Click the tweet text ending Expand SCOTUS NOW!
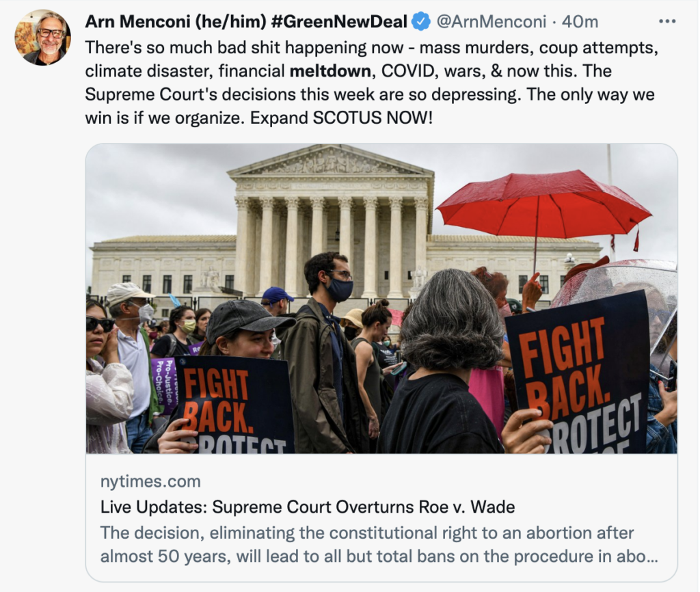 pos(371,83)
